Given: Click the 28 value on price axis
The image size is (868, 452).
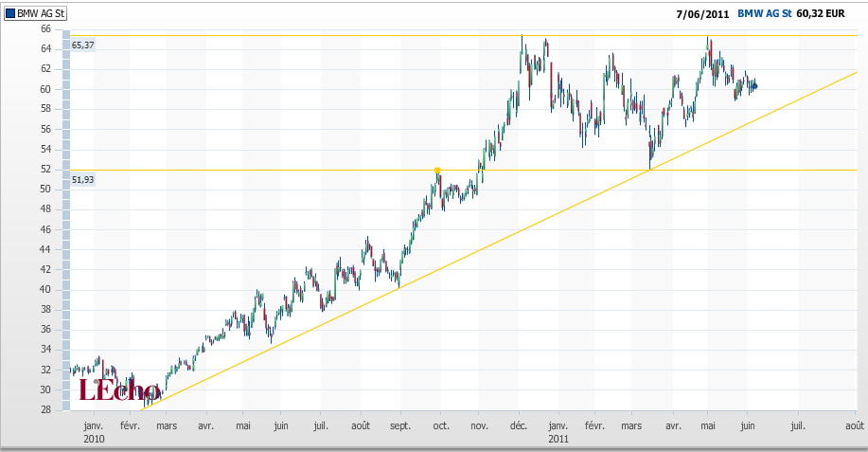Looking at the screenshot, I should tap(45, 409).
